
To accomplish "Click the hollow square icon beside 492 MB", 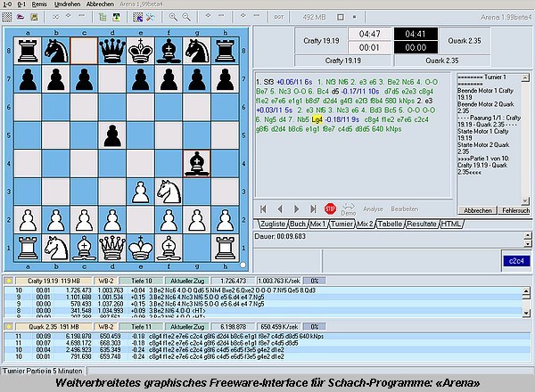I will tap(341, 17).
